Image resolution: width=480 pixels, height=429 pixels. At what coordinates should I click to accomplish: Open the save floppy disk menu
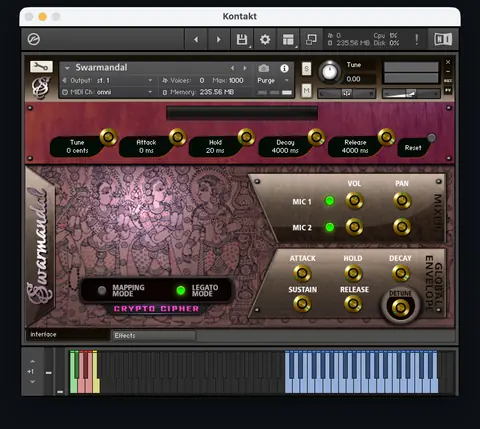coord(242,39)
